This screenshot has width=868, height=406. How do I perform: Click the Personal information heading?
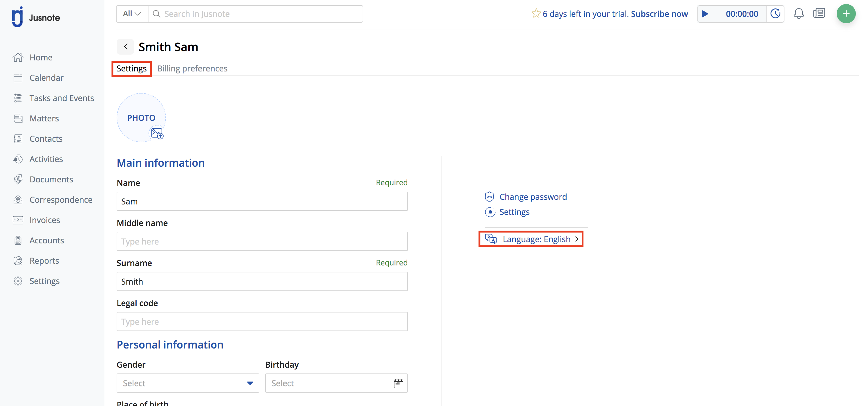[170, 345]
